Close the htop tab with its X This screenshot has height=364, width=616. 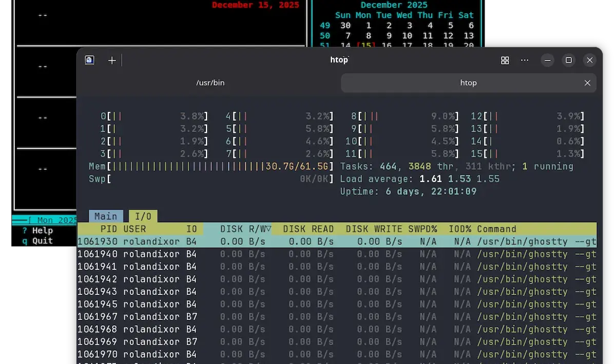tap(588, 83)
